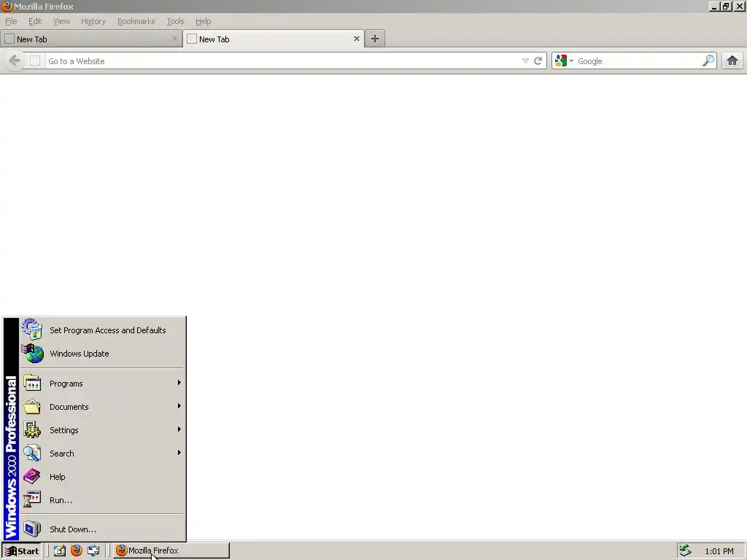Image resolution: width=747 pixels, height=560 pixels.
Task: Select Help label in Start menu
Action: point(57,477)
